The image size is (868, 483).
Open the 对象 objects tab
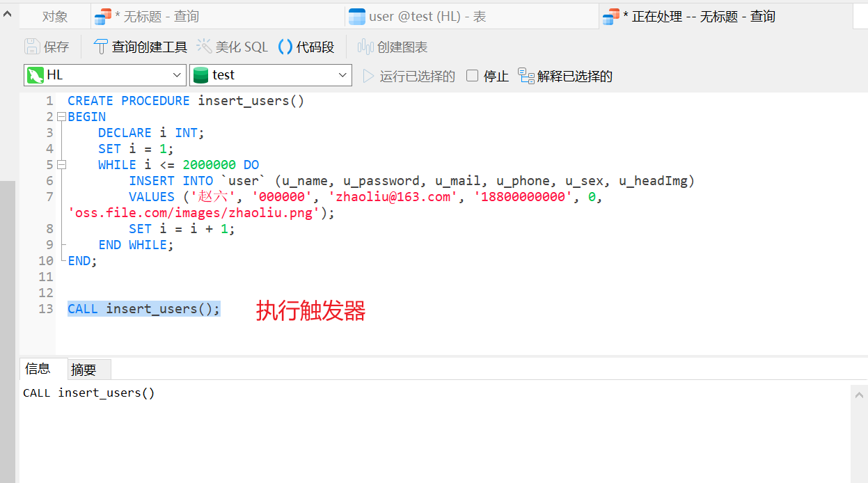55,17
